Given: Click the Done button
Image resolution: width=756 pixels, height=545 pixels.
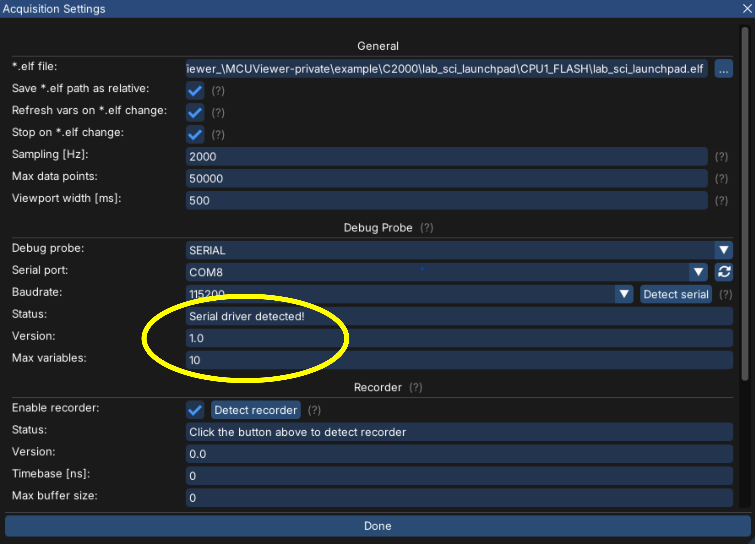Looking at the screenshot, I should click(378, 526).
